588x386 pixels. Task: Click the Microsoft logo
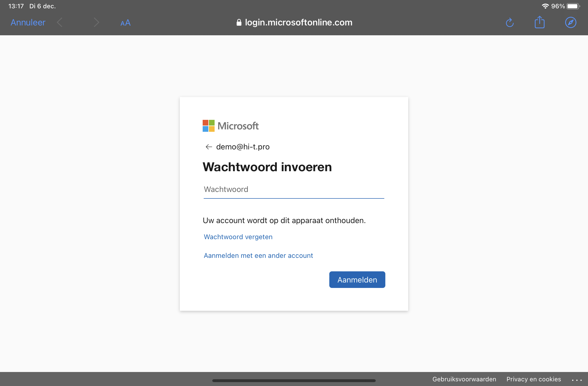230,126
